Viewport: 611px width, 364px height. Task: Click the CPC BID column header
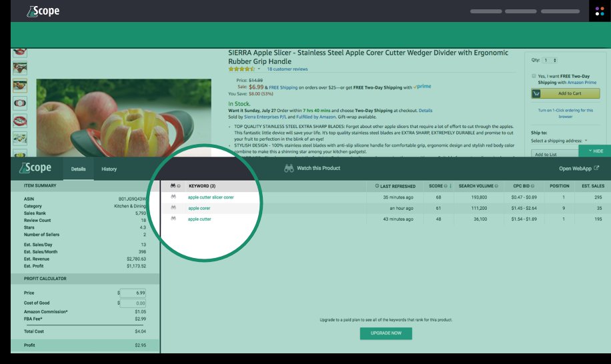pos(521,186)
